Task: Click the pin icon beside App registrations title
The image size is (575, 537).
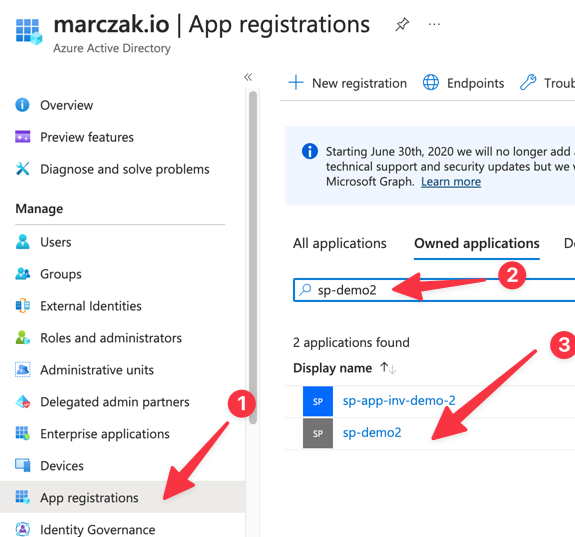Action: click(x=402, y=25)
